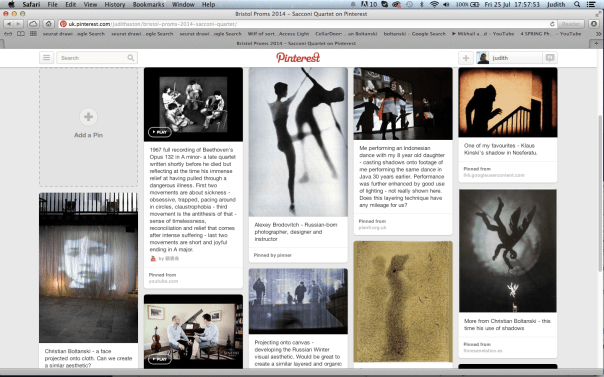Image resolution: width=604 pixels, height=377 pixels.
Task: Open 'CellarDoor' bookmark
Action: pyautogui.click(x=346, y=34)
